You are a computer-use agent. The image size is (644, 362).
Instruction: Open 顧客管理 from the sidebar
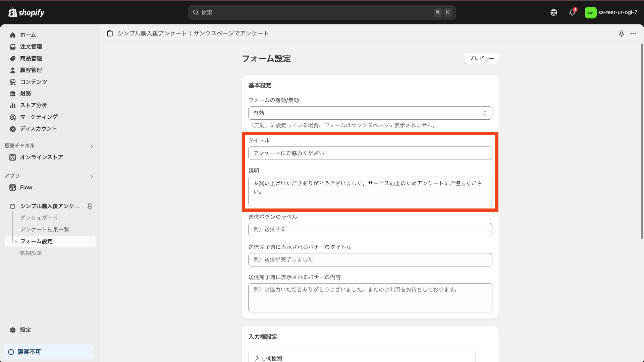[31, 70]
